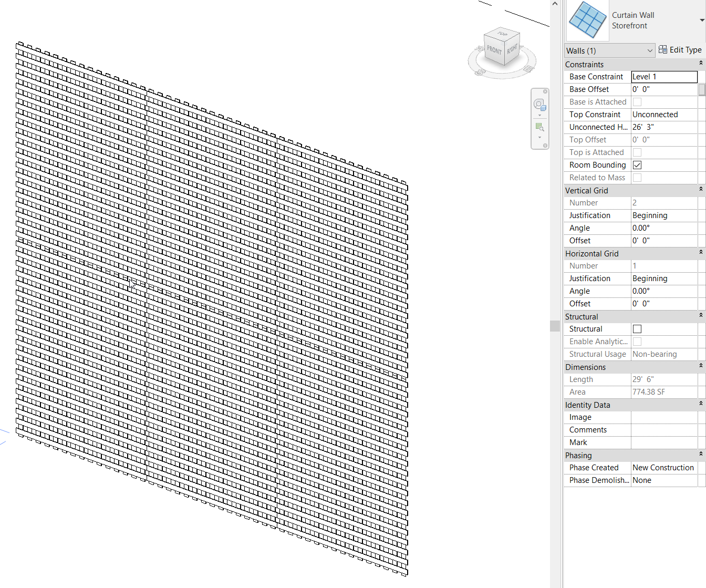Open the steering wheel options dropdown arrow

539,115
